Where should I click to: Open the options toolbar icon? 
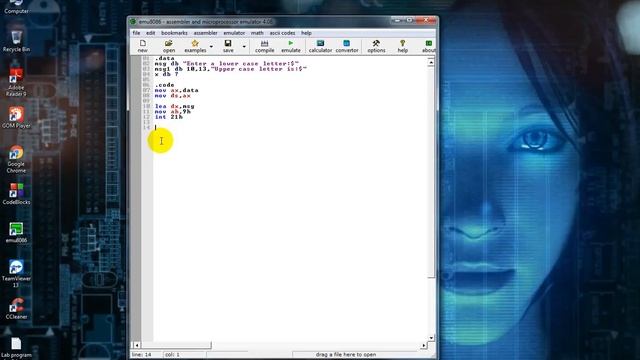coord(376,46)
